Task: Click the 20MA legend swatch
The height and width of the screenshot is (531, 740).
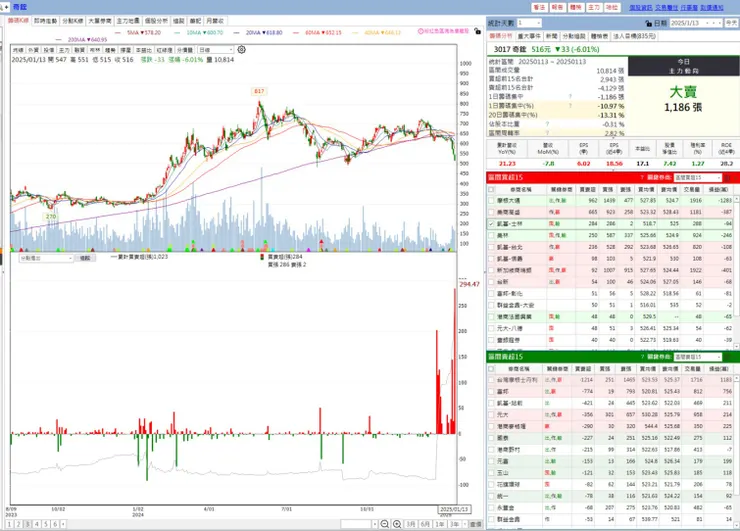Action: 237,33
